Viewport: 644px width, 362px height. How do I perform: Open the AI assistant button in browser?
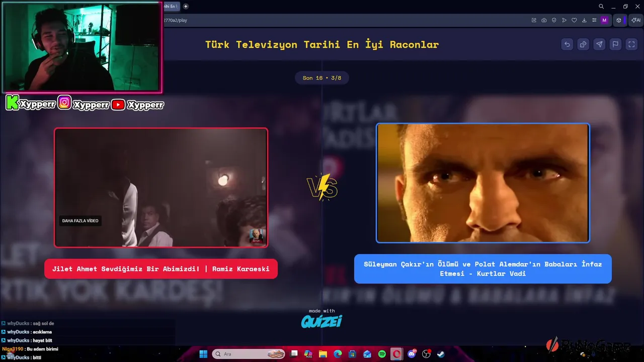(x=636, y=20)
